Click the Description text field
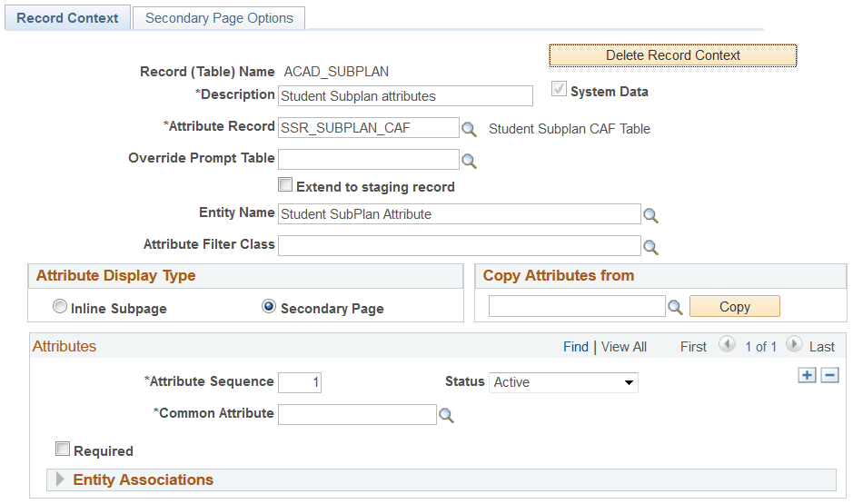 (405, 95)
